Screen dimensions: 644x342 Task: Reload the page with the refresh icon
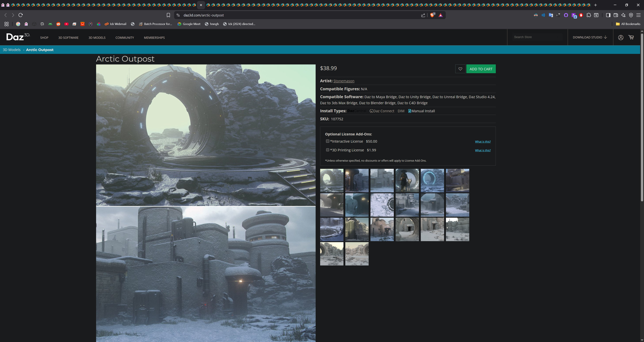point(21,15)
